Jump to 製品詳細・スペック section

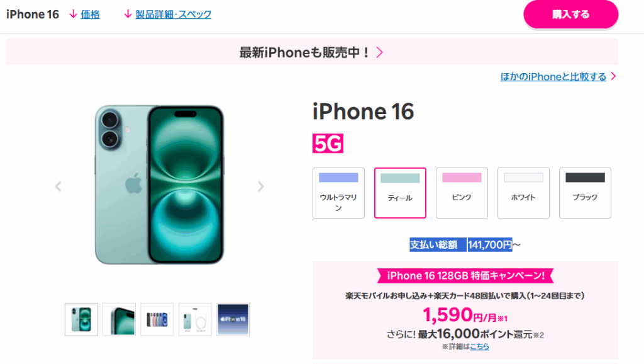point(174,14)
